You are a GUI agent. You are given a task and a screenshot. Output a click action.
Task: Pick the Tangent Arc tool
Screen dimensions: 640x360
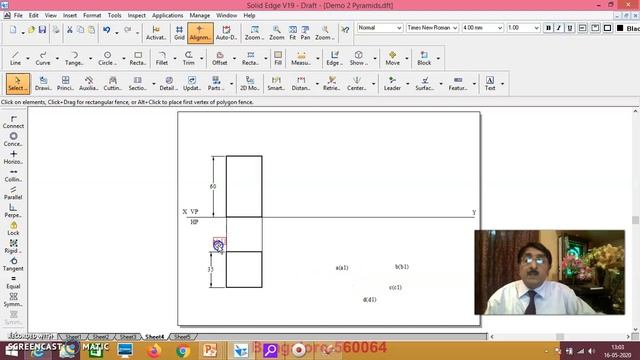[74, 58]
